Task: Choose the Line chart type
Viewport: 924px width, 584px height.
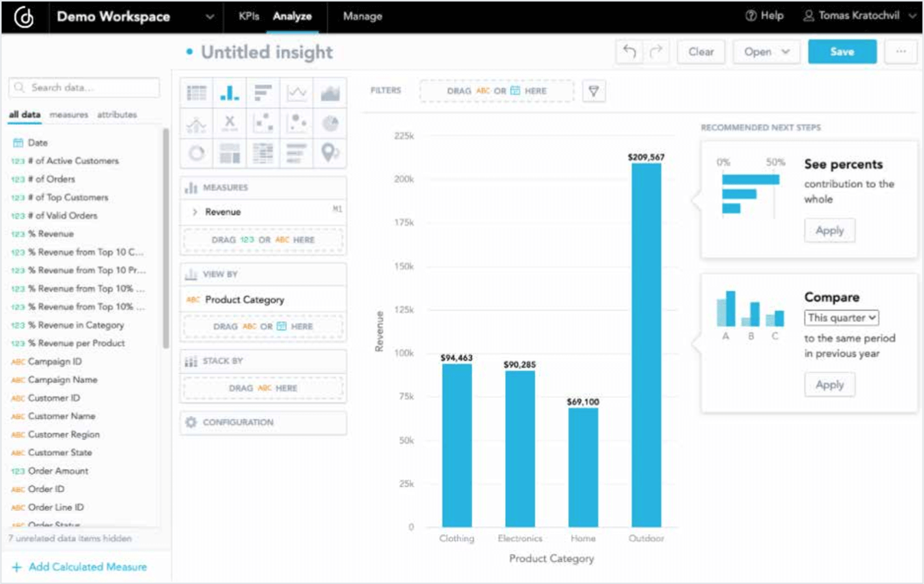Action: tap(297, 91)
